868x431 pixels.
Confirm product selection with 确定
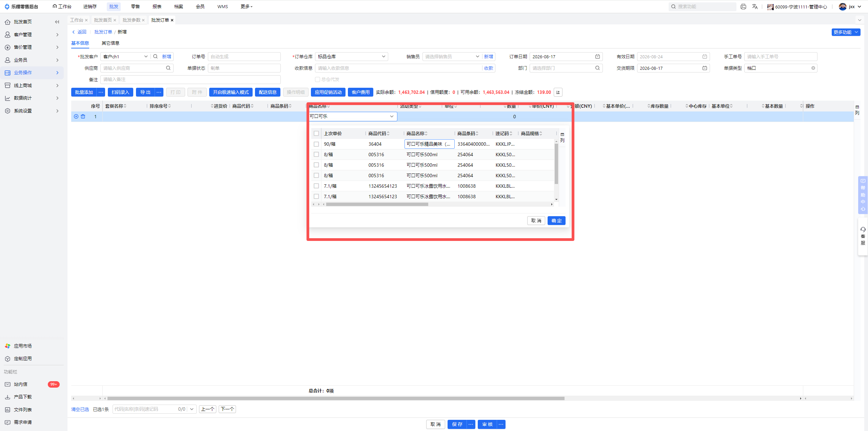pos(556,221)
